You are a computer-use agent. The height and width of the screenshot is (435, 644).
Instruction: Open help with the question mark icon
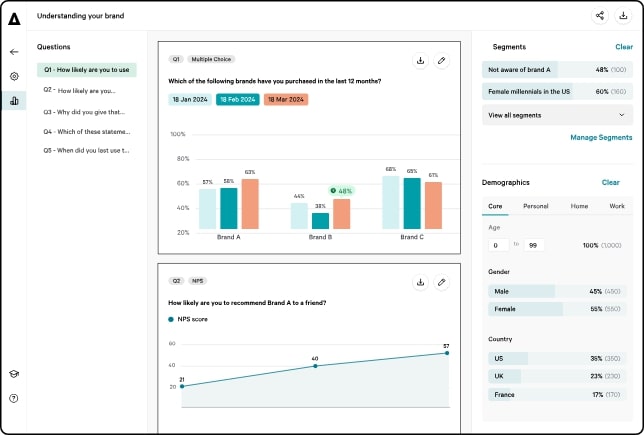coord(14,398)
